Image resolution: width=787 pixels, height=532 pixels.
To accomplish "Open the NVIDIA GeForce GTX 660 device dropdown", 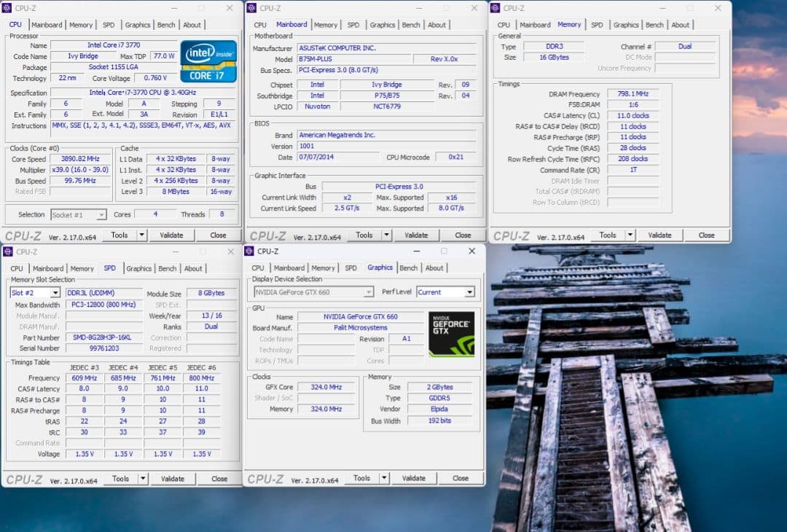I will [x=369, y=292].
